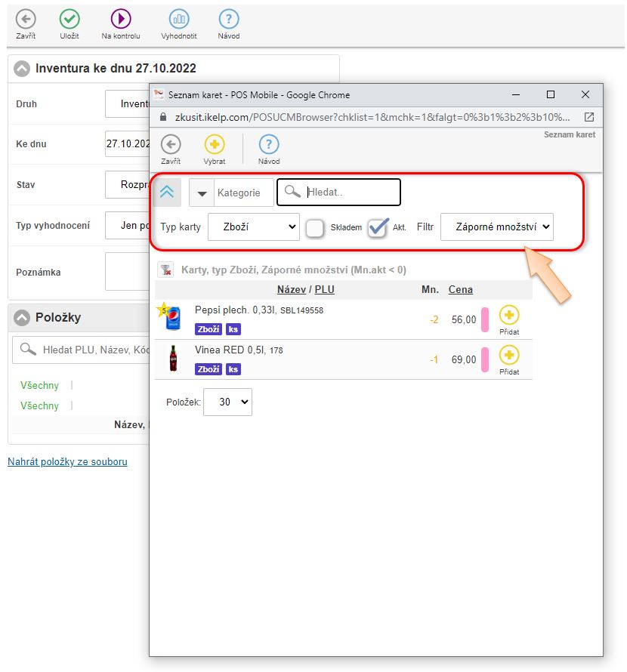627x672 pixels.
Task: Open Návod help in Seznam karet popup
Action: pyautogui.click(x=269, y=145)
